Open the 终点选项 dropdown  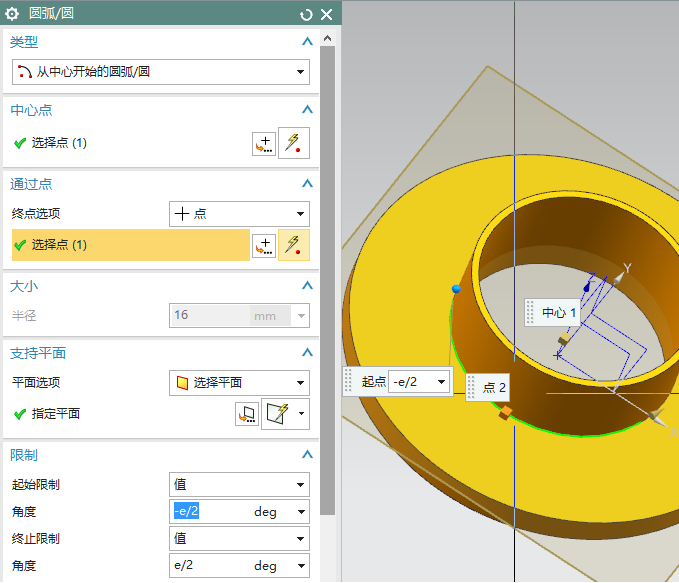pos(239,214)
